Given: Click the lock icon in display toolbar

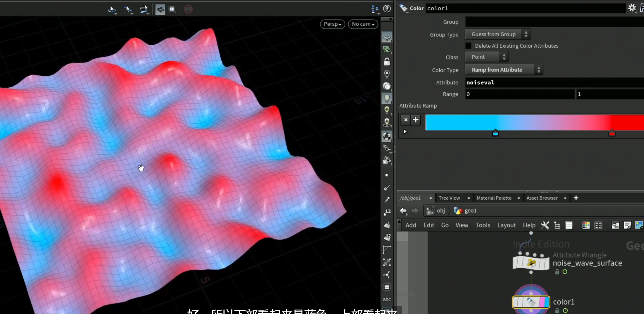Looking at the screenshot, I should [x=387, y=62].
